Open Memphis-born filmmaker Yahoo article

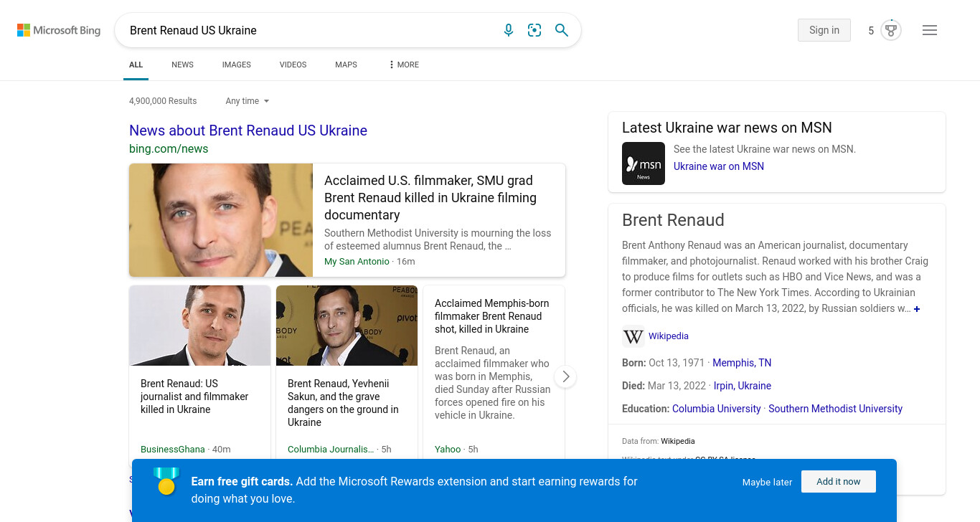click(492, 316)
